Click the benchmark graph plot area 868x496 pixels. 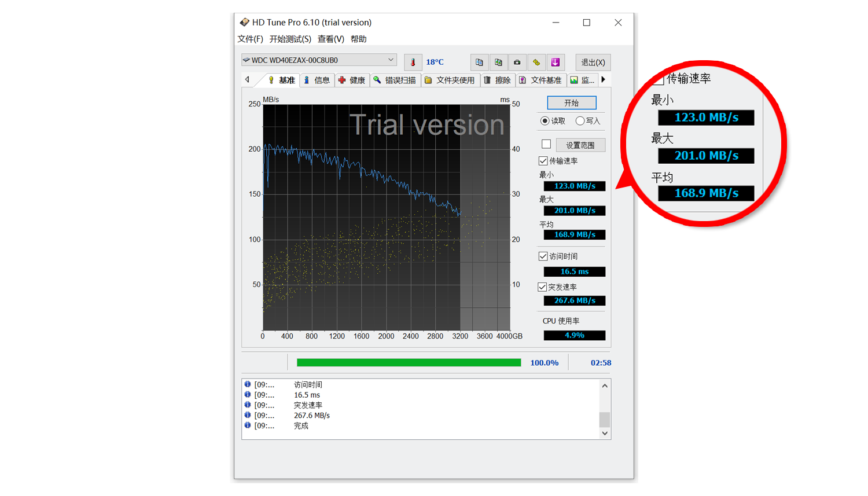387,217
